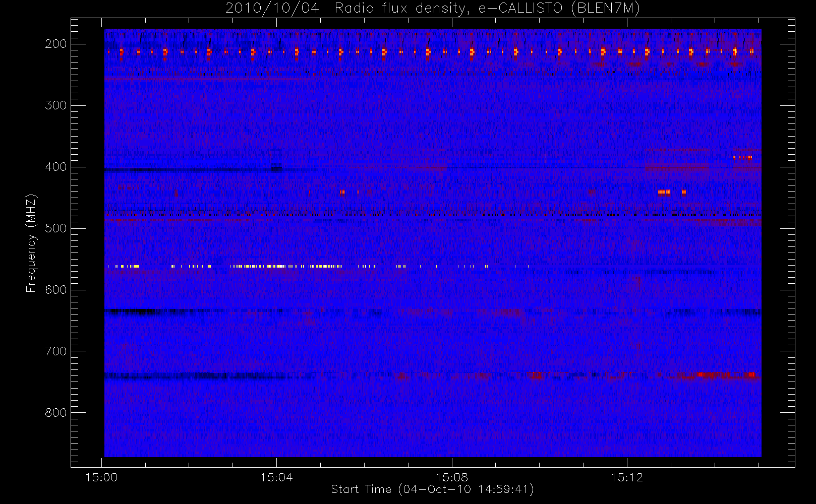Click the '800' frequency tick label
This screenshot has width=816, height=504.
[x=55, y=413]
